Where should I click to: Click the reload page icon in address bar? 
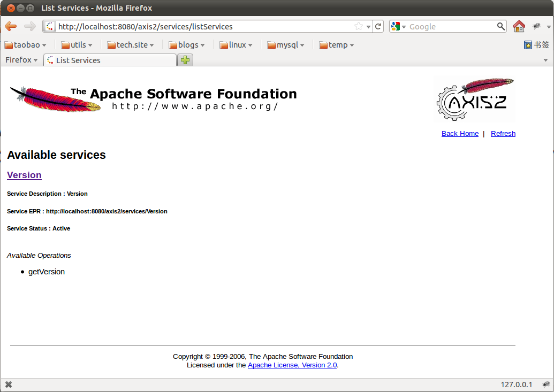pyautogui.click(x=378, y=26)
